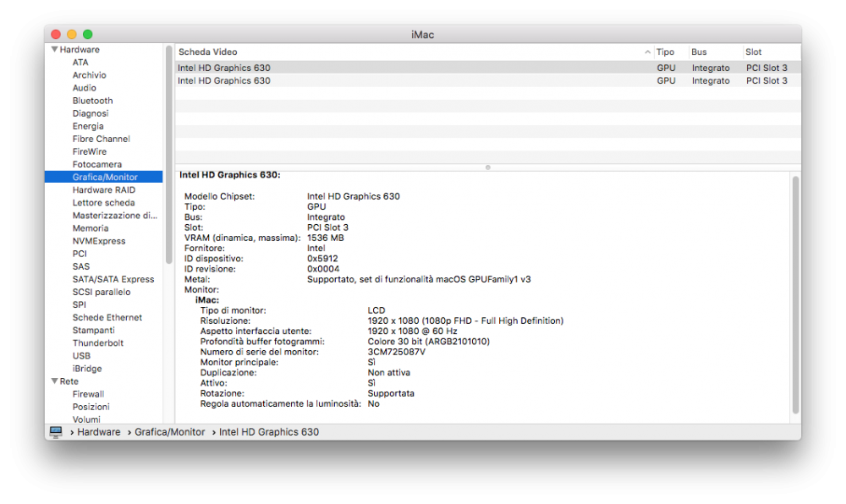846x504 pixels.
Task: Select Bluetooth in the sidebar
Action: pyautogui.click(x=93, y=101)
